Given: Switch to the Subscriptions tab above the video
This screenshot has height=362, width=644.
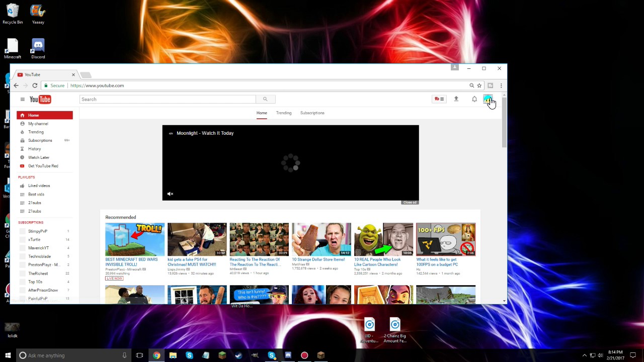Looking at the screenshot, I should 312,113.
